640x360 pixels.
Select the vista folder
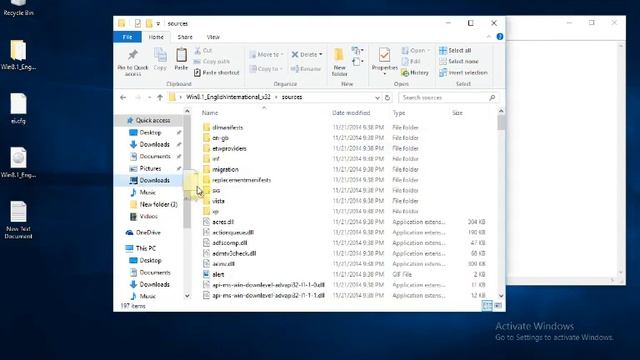pos(218,201)
